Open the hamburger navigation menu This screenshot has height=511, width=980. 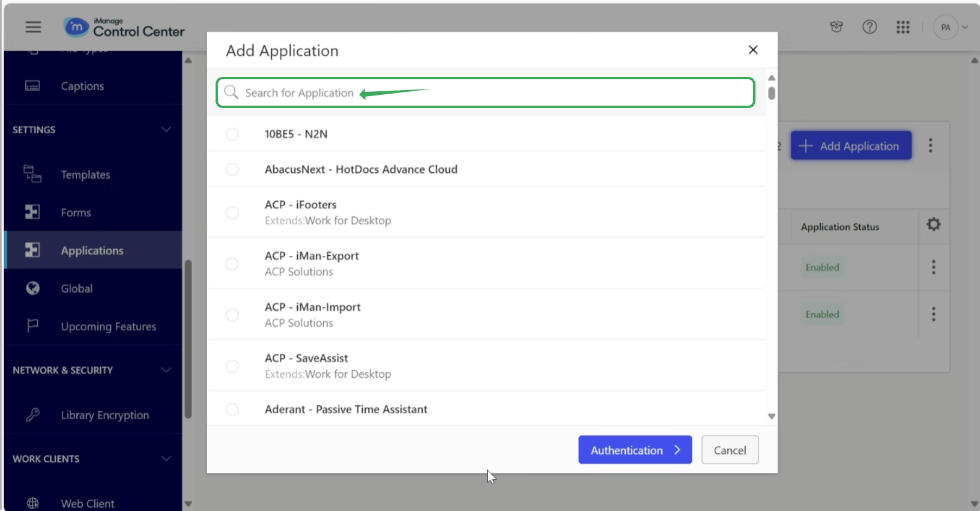(33, 27)
